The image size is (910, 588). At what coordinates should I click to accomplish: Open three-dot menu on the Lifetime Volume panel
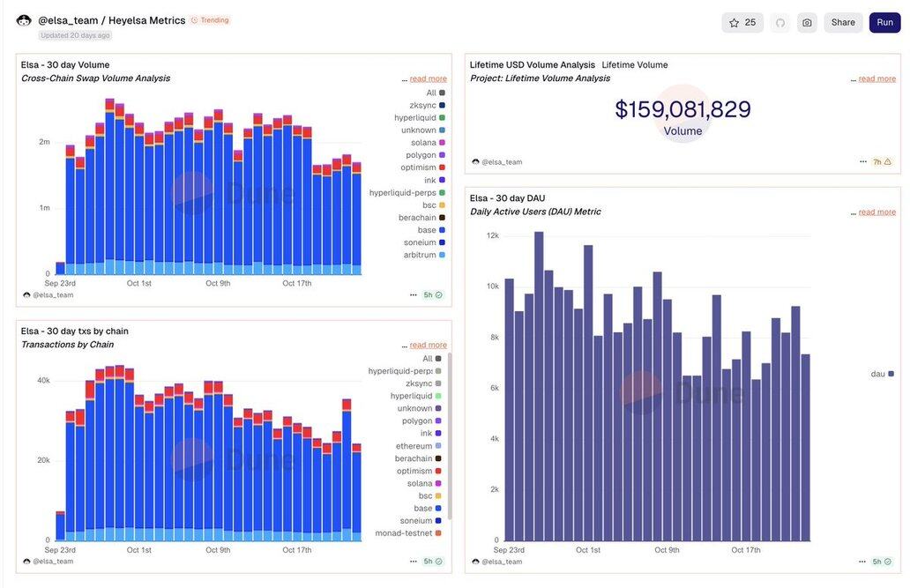pos(863,162)
